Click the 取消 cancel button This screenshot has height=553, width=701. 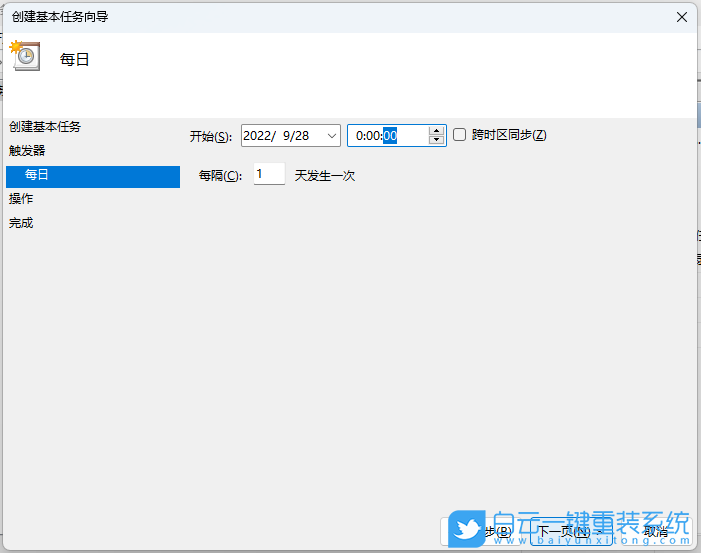[x=656, y=532]
